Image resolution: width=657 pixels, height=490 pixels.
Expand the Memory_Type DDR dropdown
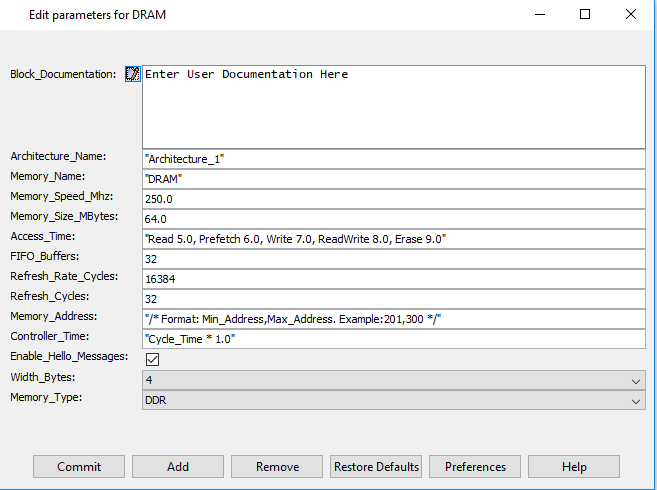394,400
